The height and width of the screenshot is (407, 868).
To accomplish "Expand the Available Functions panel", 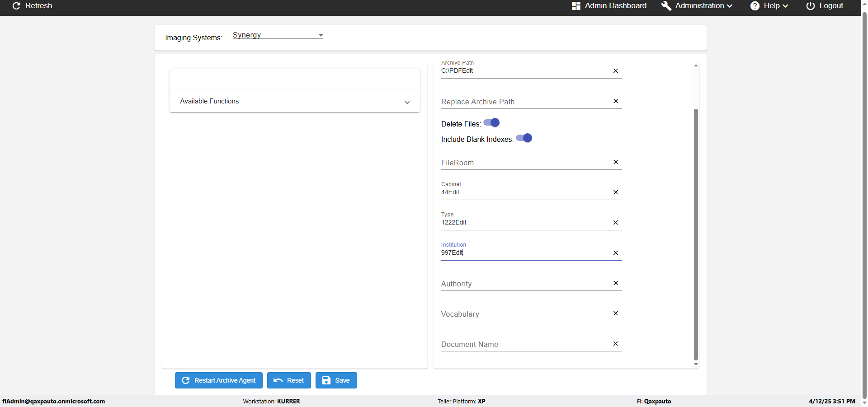I will tap(294, 102).
